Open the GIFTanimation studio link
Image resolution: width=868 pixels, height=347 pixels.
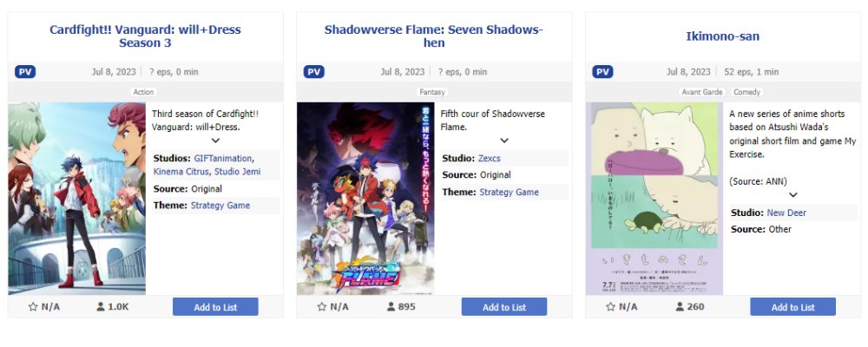tap(222, 159)
